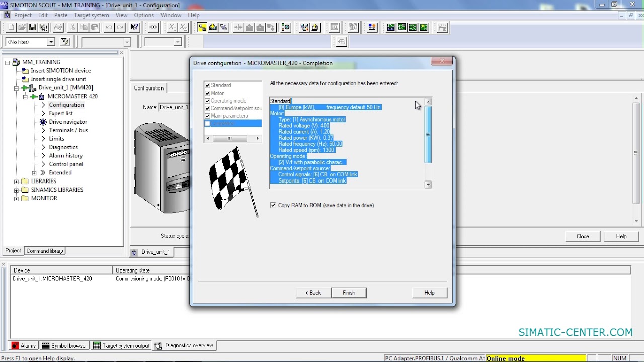Open the Target system menu
644x362 pixels.
tap(92, 15)
